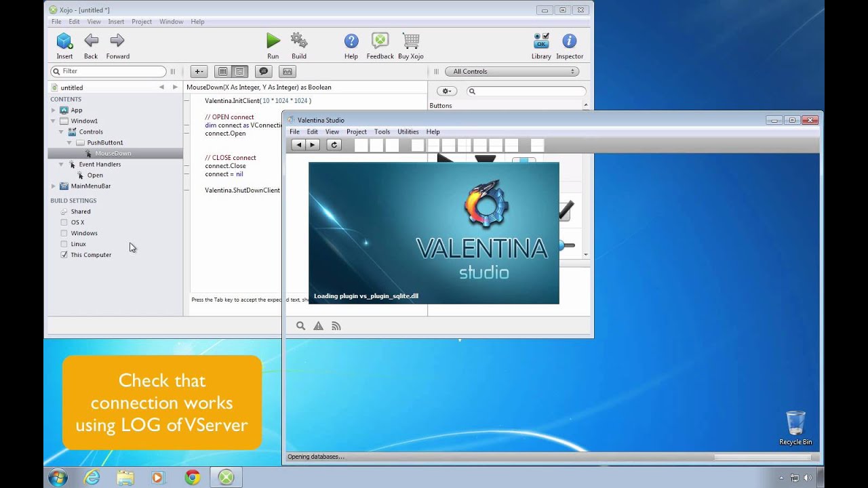Uncheck the This Computer build target
868x488 pixels.
click(x=64, y=255)
